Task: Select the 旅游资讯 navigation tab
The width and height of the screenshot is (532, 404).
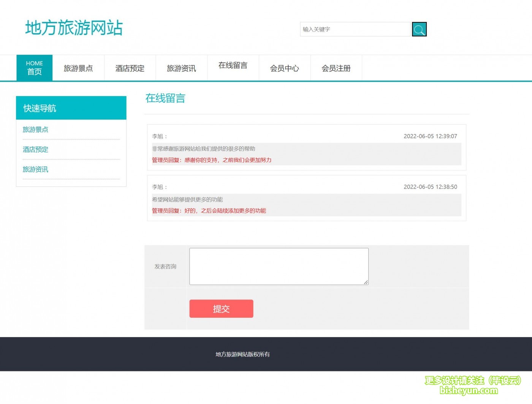Action: click(181, 68)
